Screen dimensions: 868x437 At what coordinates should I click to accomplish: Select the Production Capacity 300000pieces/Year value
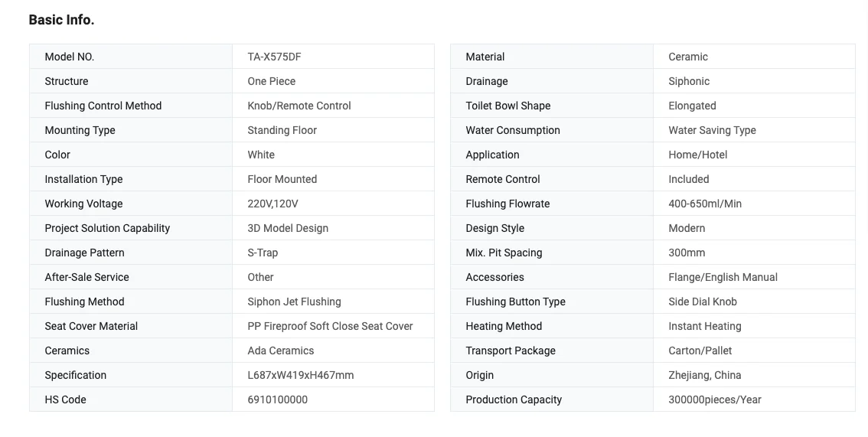pyautogui.click(x=715, y=399)
